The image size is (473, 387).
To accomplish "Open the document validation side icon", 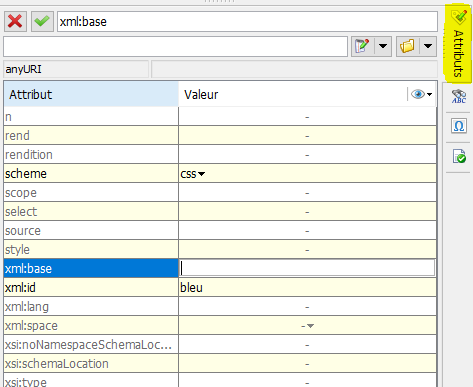I will coord(459,156).
